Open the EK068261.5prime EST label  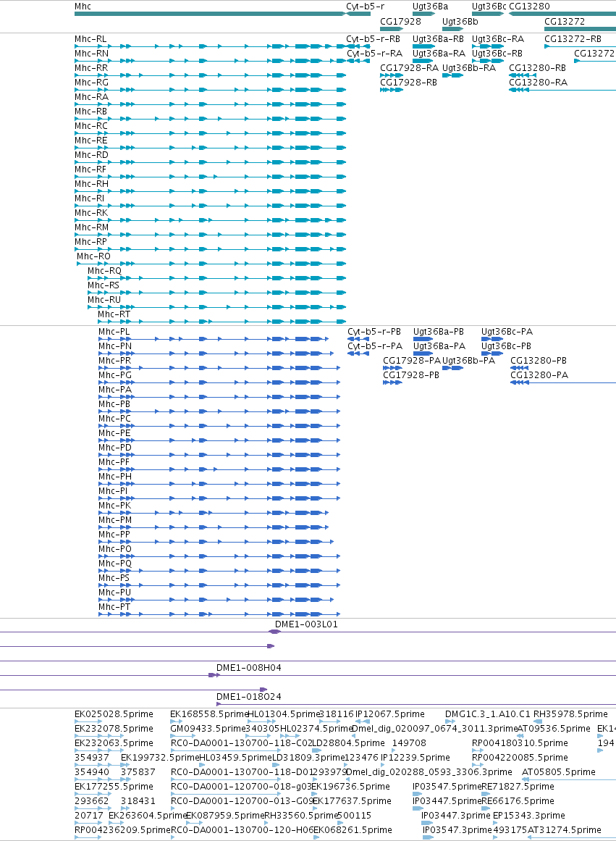click(353, 829)
